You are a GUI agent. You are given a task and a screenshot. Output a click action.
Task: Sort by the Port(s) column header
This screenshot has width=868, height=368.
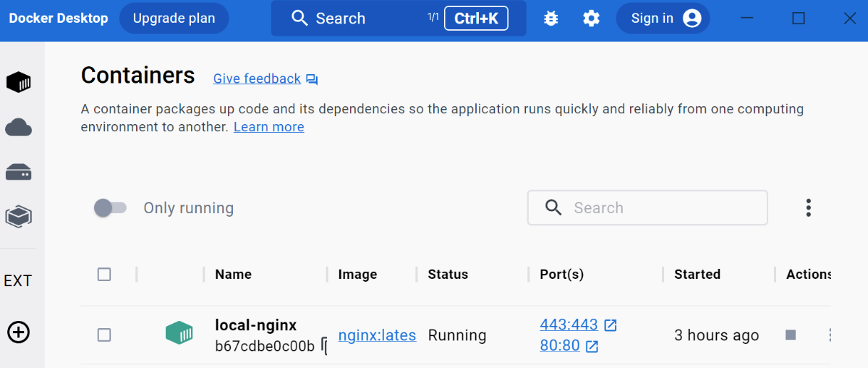coord(562,274)
